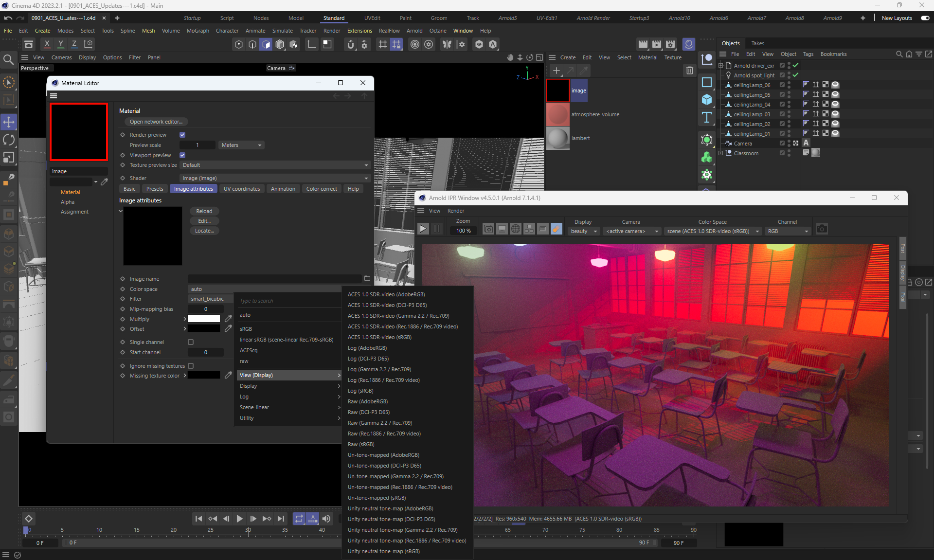This screenshot has height=560, width=934.
Task: Select ACEScg from the color space list
Action: tap(249, 350)
